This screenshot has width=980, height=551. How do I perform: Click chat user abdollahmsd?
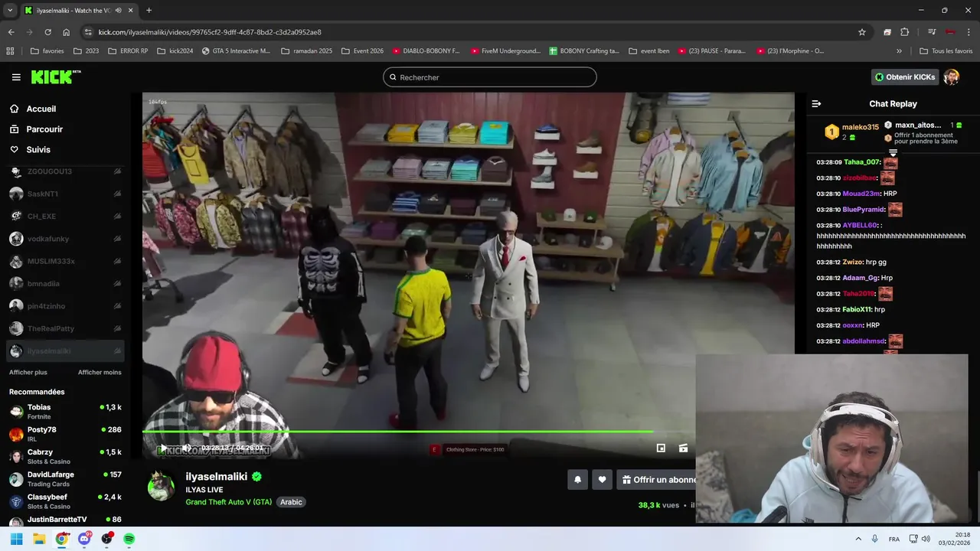tap(864, 341)
